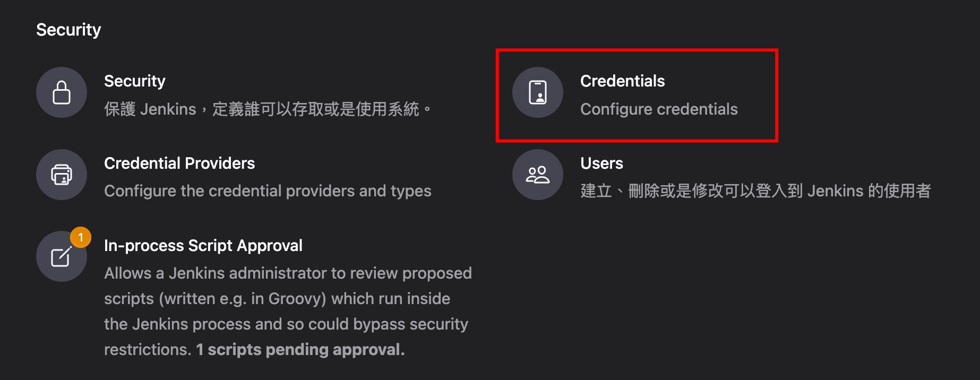Open In-process Script Approval title
The height and width of the screenshot is (380, 980).
tap(203, 245)
